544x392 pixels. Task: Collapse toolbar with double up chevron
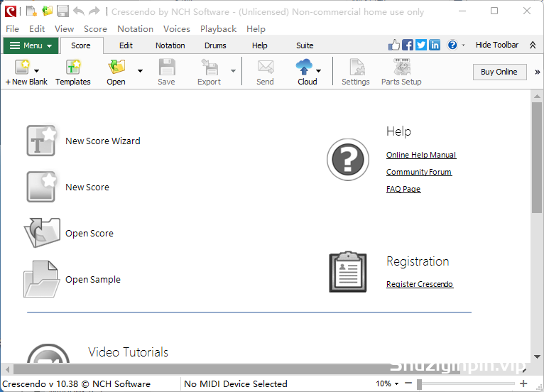533,45
